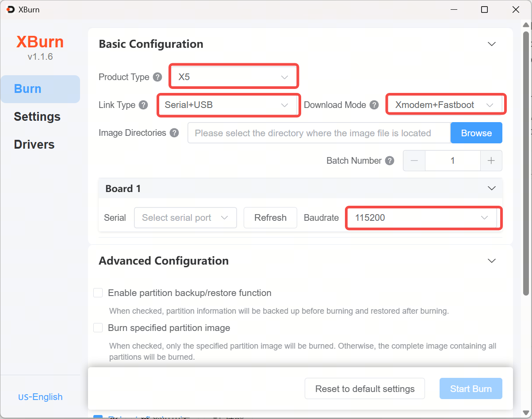Click the Browse button
This screenshot has width=532, height=419.
(476, 133)
